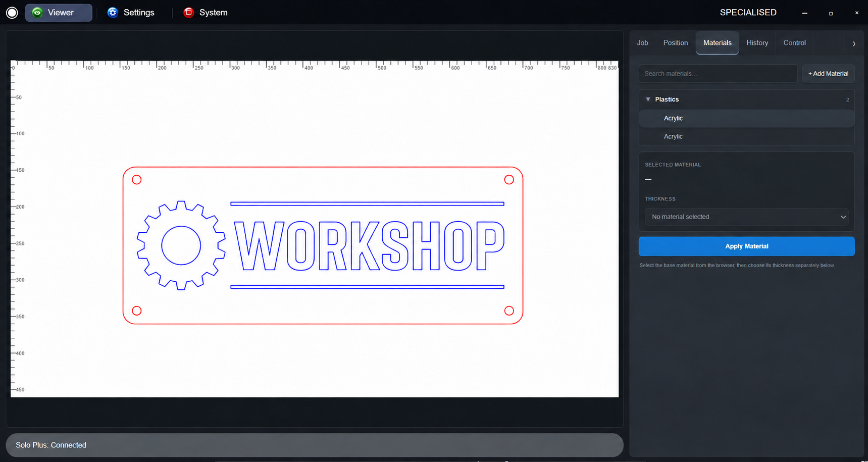Select the gear shape in the canvas
Image resolution: width=868 pixels, height=462 pixels.
tap(181, 245)
